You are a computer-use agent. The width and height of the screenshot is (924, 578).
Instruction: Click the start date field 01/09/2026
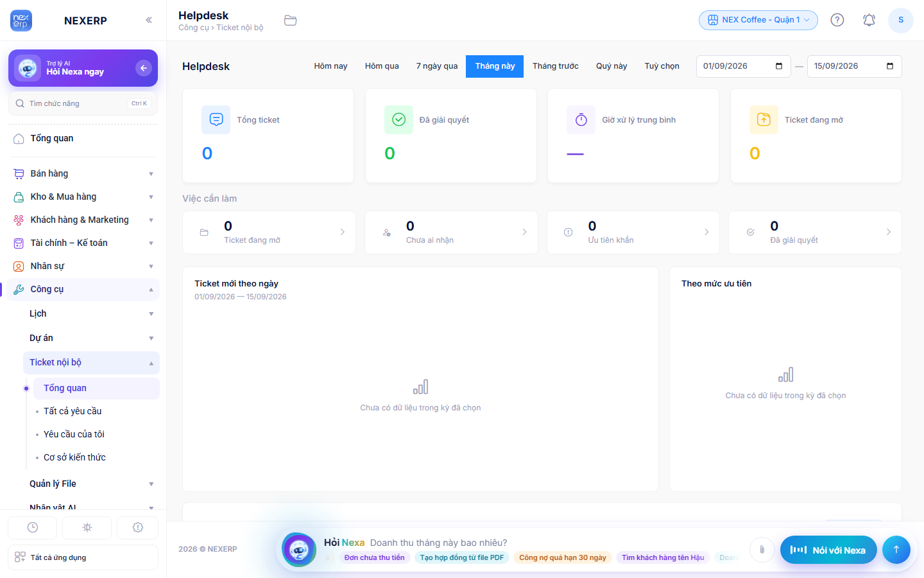click(x=743, y=66)
